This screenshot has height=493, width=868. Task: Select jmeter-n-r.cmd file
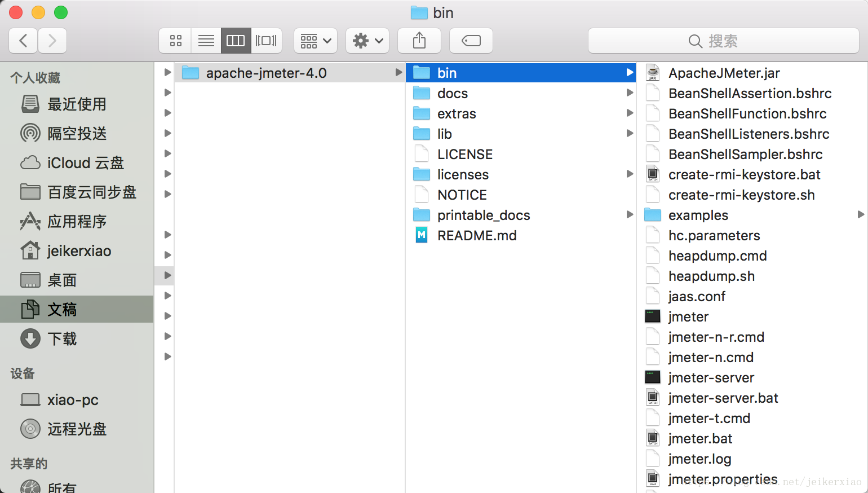pos(752,337)
